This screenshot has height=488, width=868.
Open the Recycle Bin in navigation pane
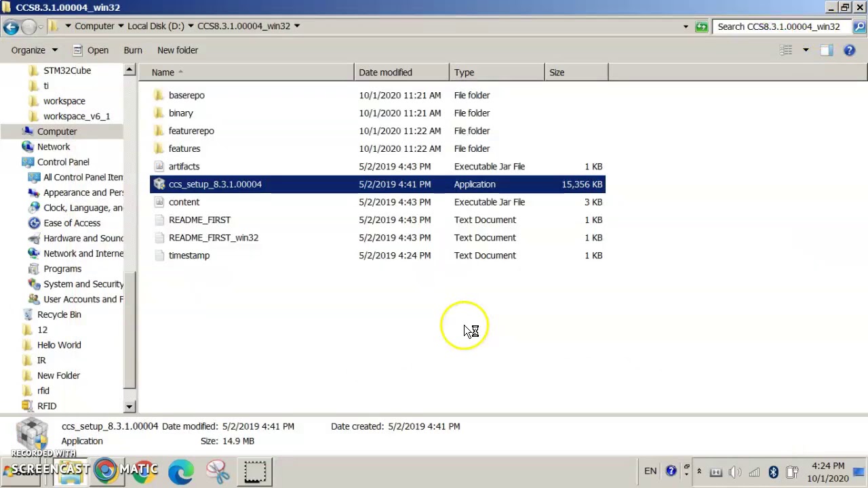pyautogui.click(x=59, y=314)
